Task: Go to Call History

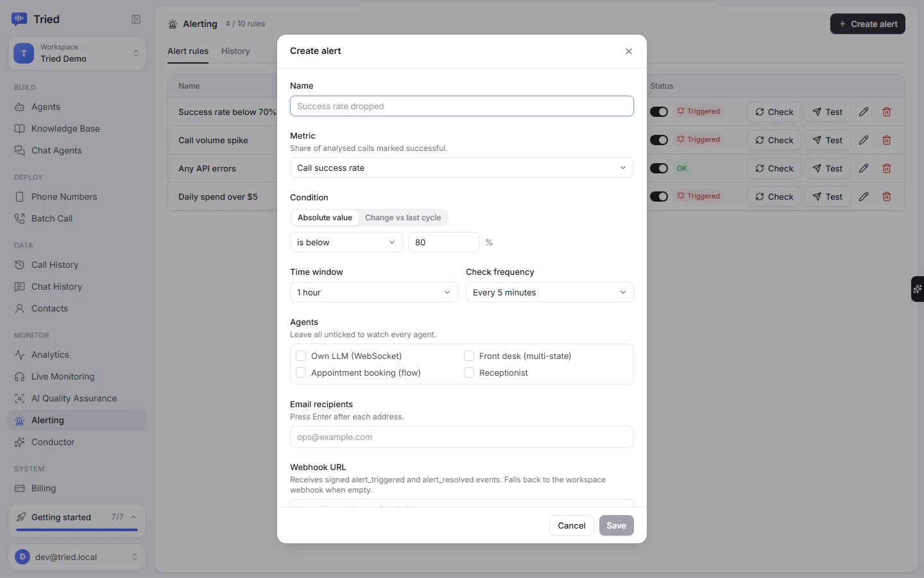Action: point(77,265)
